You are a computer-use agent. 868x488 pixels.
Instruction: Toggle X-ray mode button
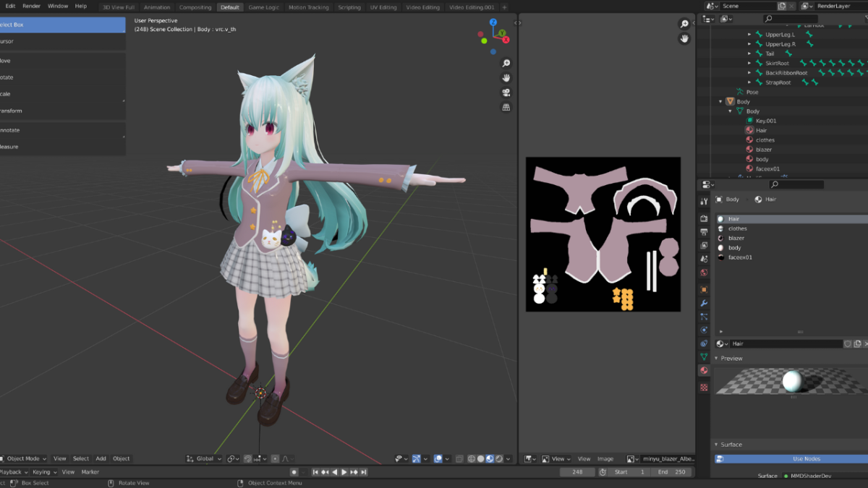tap(459, 459)
